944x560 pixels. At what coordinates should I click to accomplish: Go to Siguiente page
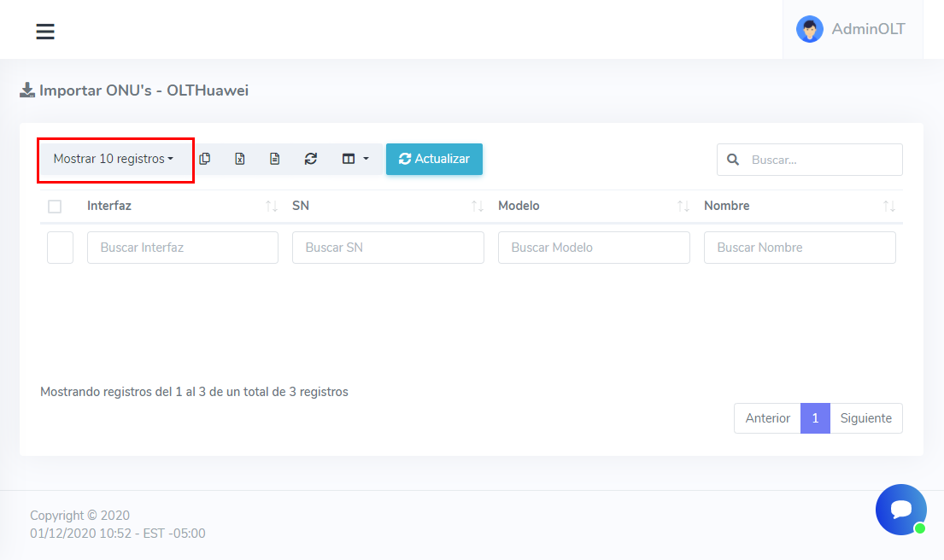click(x=865, y=418)
